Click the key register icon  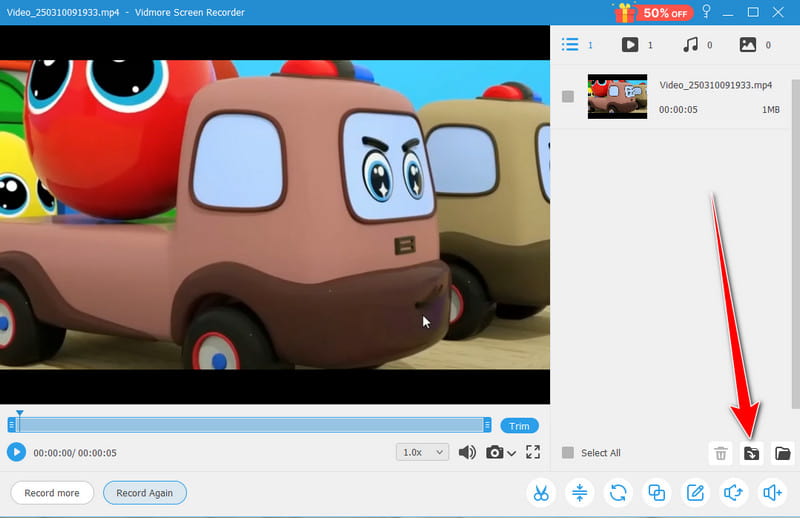point(707,11)
